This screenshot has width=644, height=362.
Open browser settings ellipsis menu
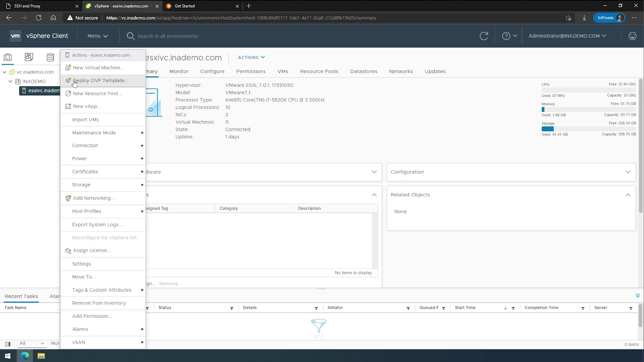[x=634, y=18]
